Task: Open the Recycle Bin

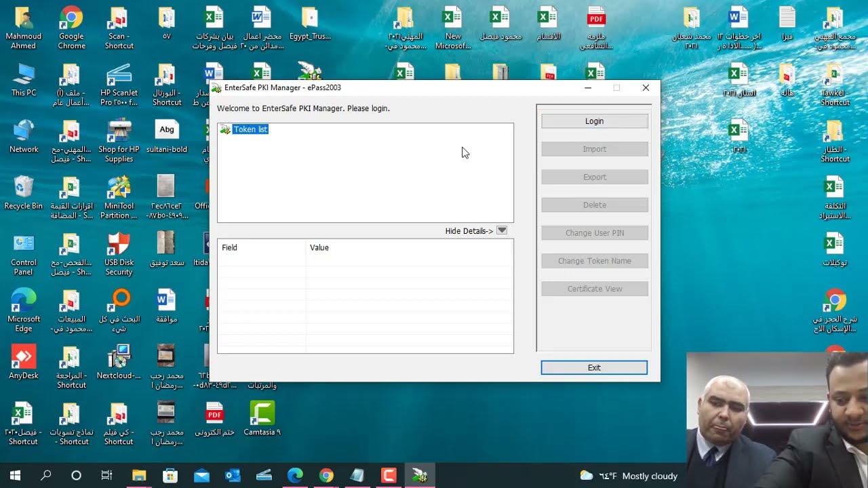Action: point(24,192)
